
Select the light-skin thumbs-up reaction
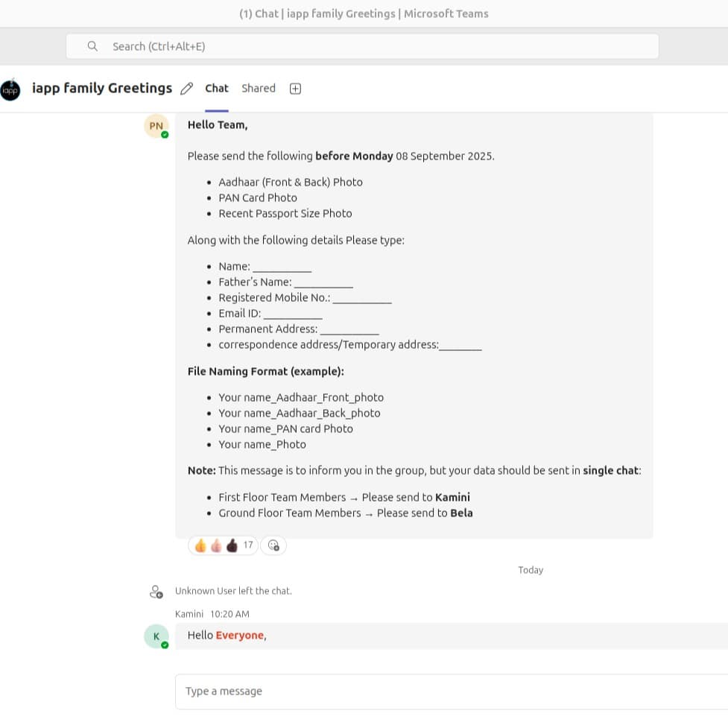[x=216, y=545]
